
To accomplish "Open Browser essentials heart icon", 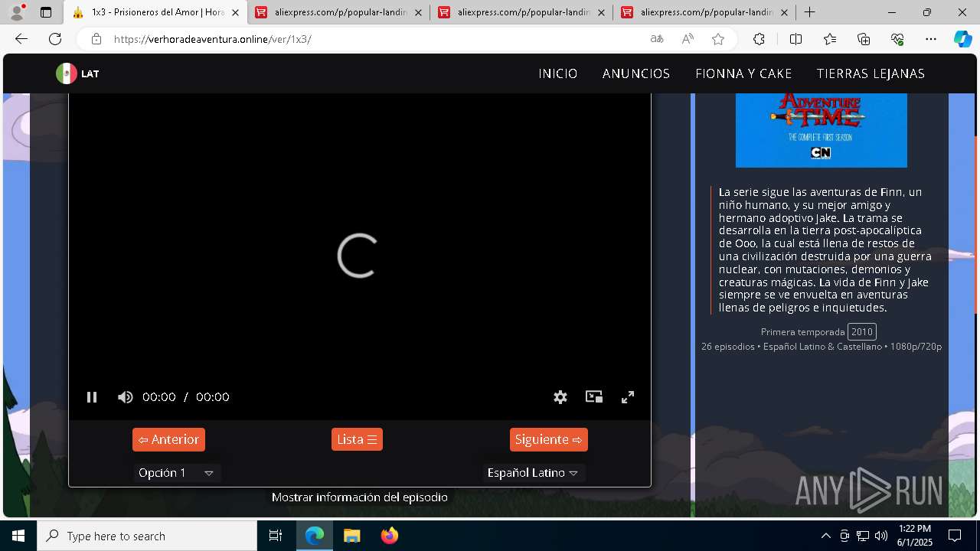I will [x=897, y=39].
